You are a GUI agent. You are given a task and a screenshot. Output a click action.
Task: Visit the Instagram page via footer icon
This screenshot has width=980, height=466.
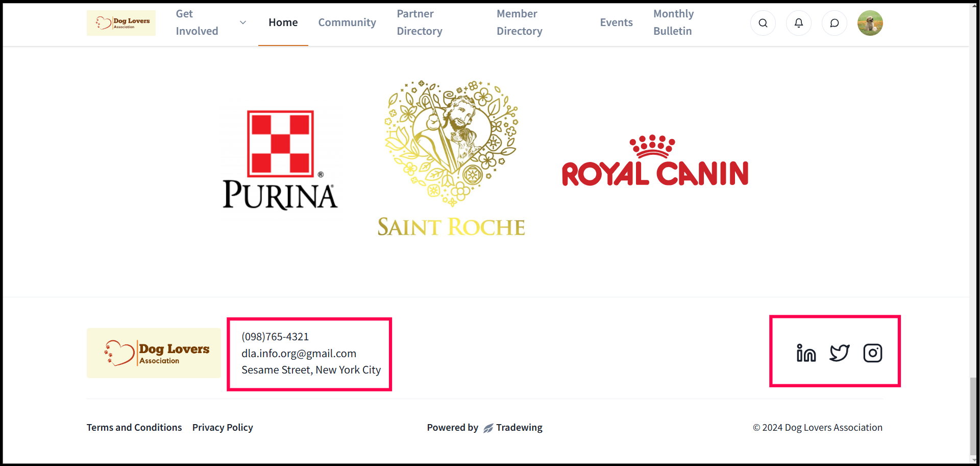[872, 353]
